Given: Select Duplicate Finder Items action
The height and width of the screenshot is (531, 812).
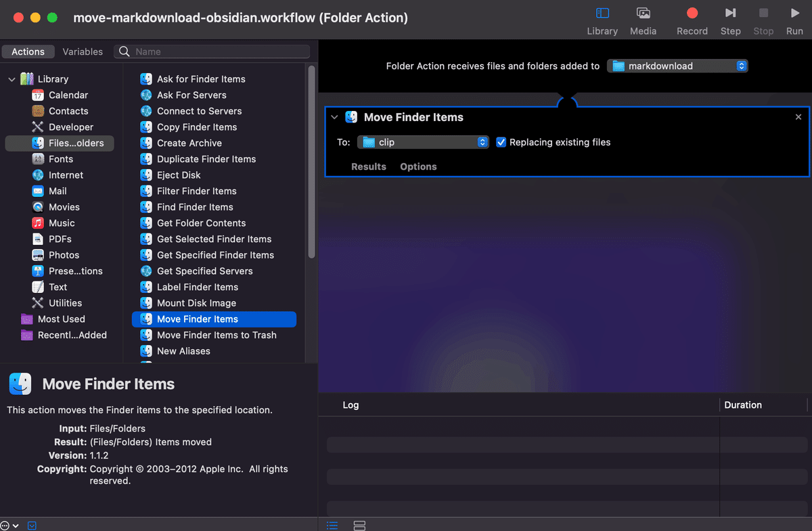Looking at the screenshot, I should tap(206, 159).
